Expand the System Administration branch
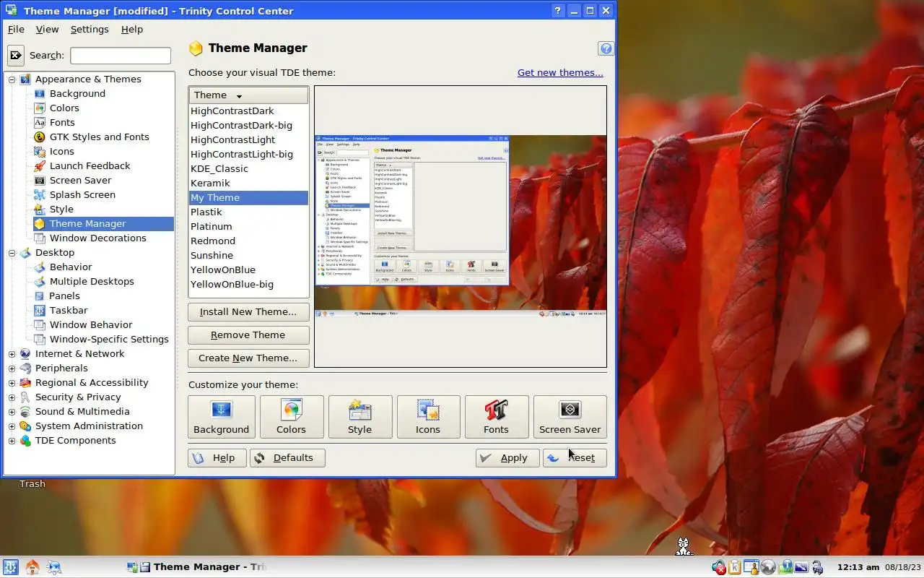This screenshot has width=924, height=578. [x=12, y=426]
